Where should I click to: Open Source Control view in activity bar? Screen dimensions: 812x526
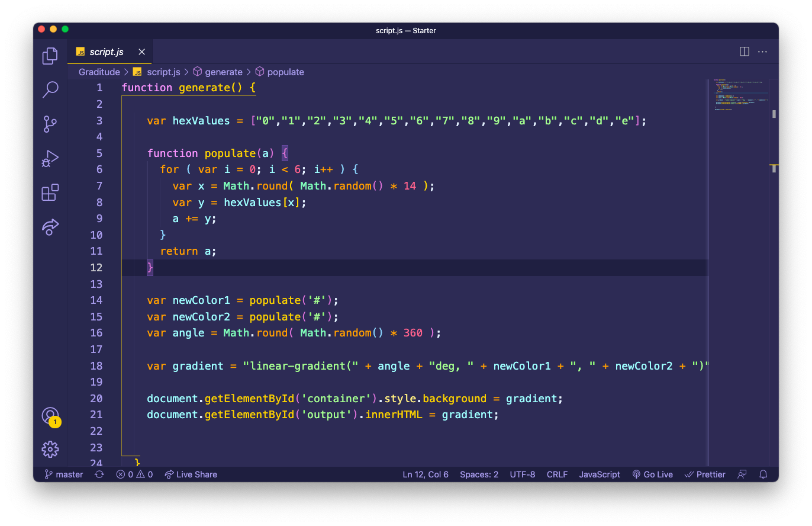[50, 124]
